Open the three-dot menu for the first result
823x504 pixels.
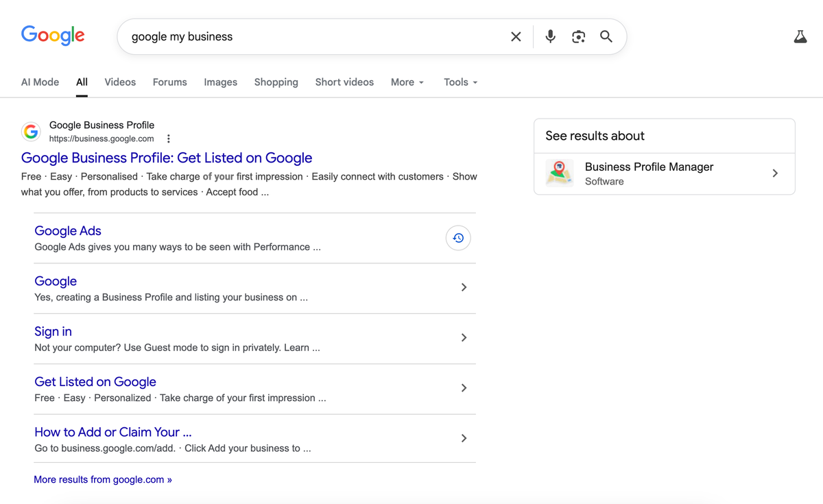click(x=168, y=138)
